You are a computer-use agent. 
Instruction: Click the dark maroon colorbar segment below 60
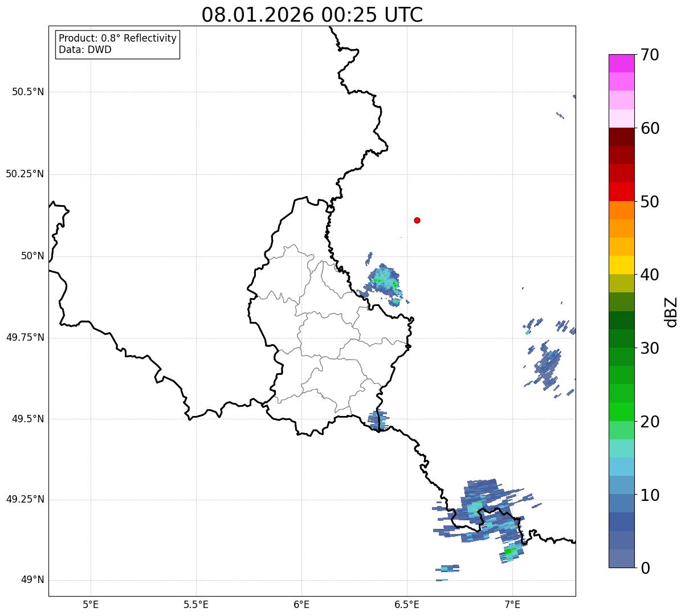621,137
